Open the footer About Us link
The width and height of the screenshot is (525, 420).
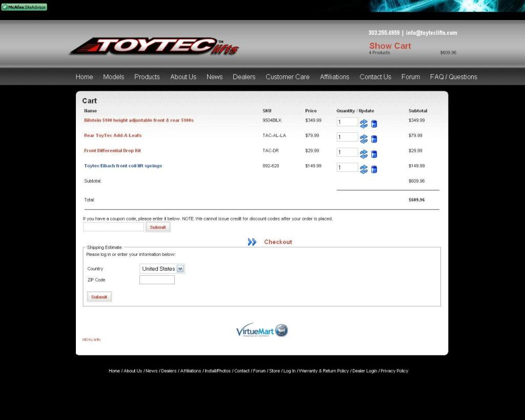tap(133, 371)
